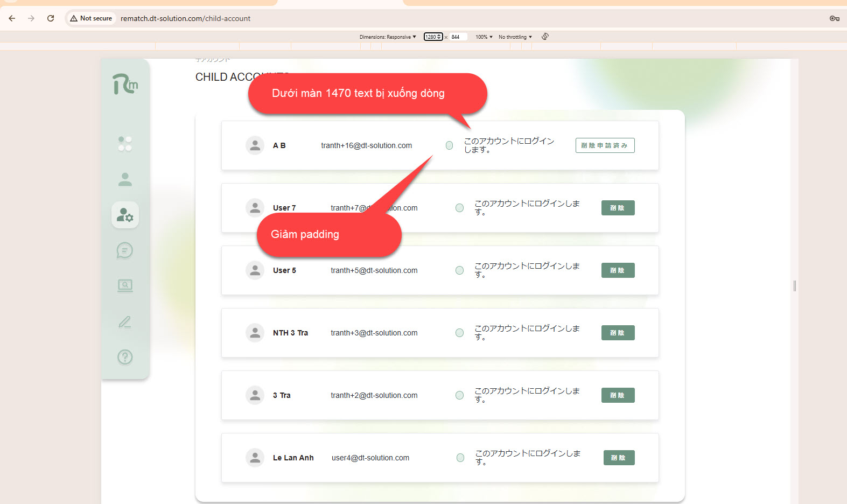Click the rotate device icon in toolbar
The height and width of the screenshot is (504, 847).
tap(545, 37)
